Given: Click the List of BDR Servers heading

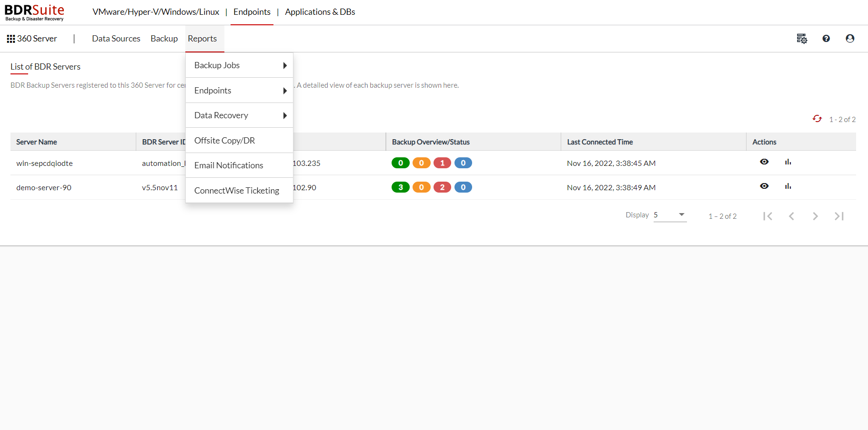Looking at the screenshot, I should coord(45,67).
